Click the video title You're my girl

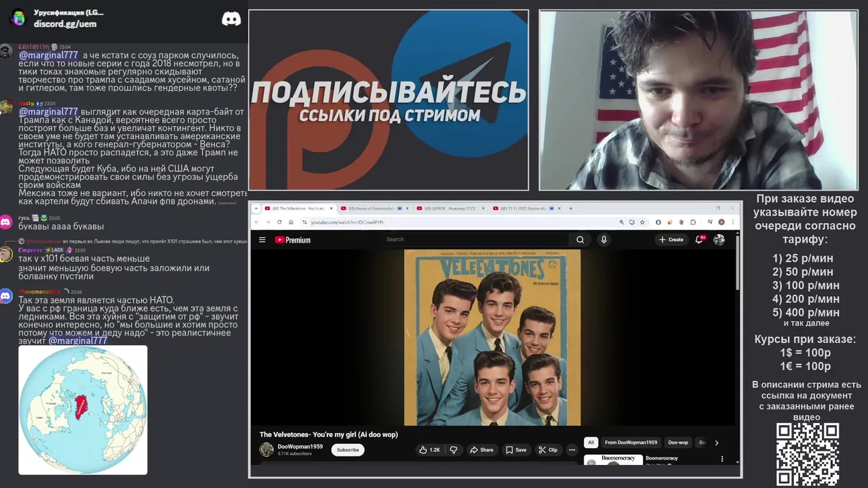click(x=328, y=434)
